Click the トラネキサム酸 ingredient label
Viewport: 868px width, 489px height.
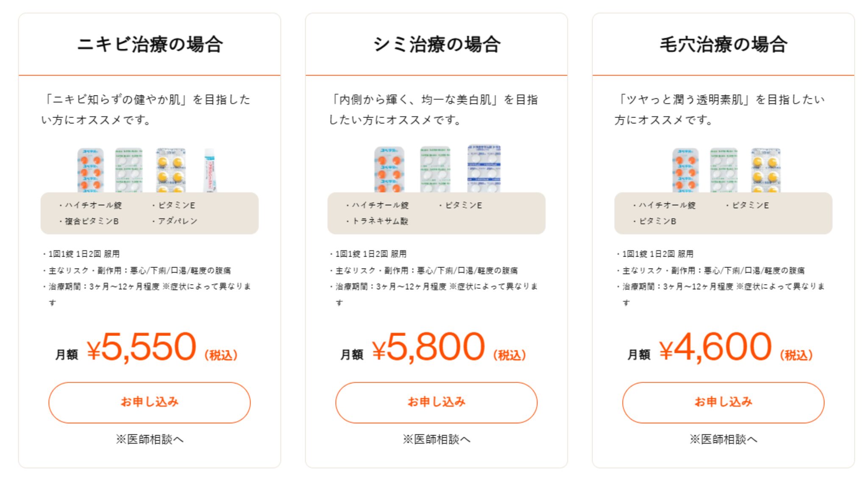[380, 221]
